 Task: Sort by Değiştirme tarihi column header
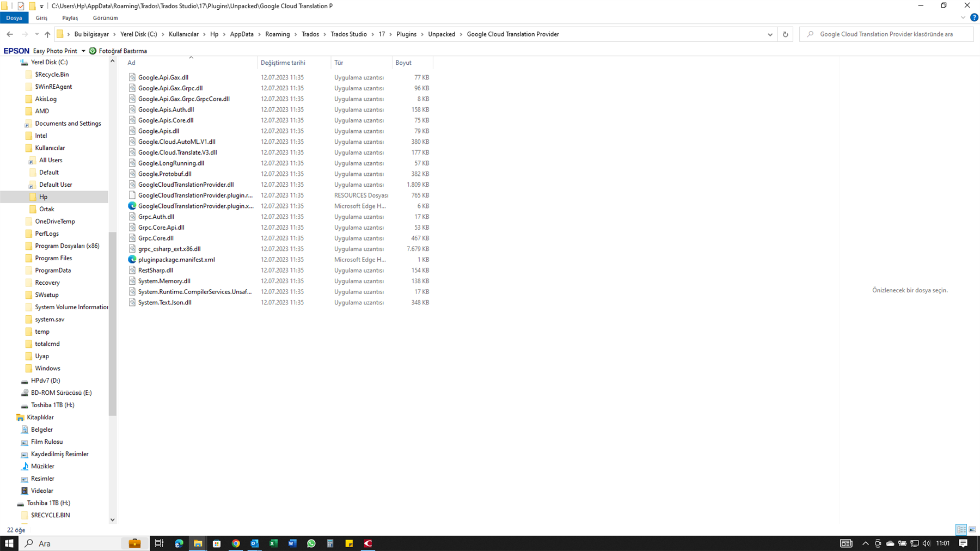pyautogui.click(x=283, y=63)
